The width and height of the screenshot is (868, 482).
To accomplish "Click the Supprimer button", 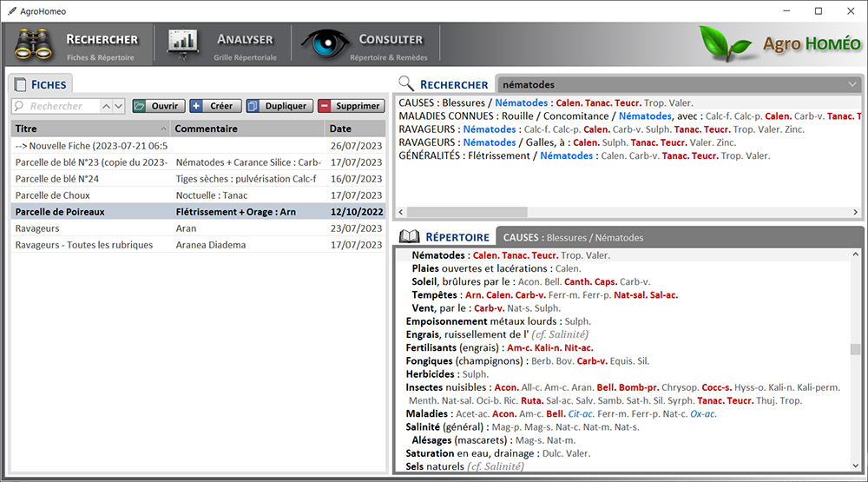I will pyautogui.click(x=352, y=106).
